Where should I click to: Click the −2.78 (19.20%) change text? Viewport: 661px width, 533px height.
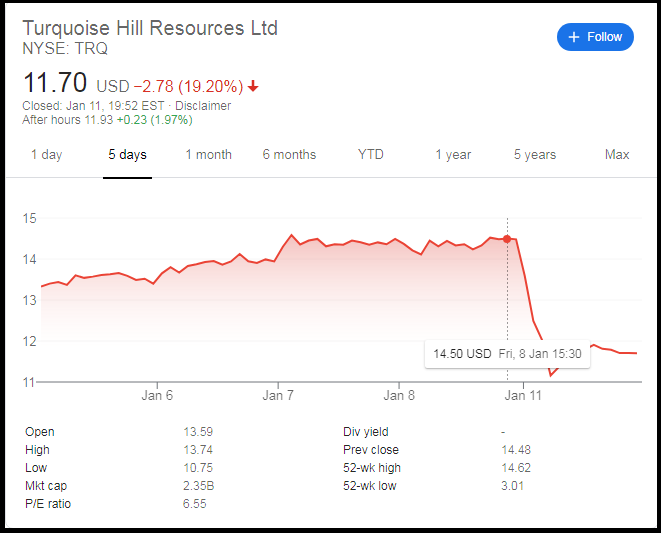pos(188,86)
